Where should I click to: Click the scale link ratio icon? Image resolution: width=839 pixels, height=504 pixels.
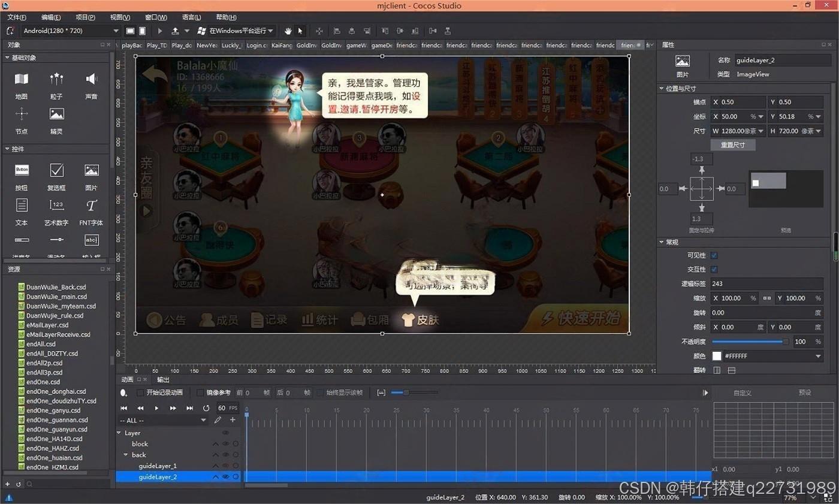pos(768,298)
